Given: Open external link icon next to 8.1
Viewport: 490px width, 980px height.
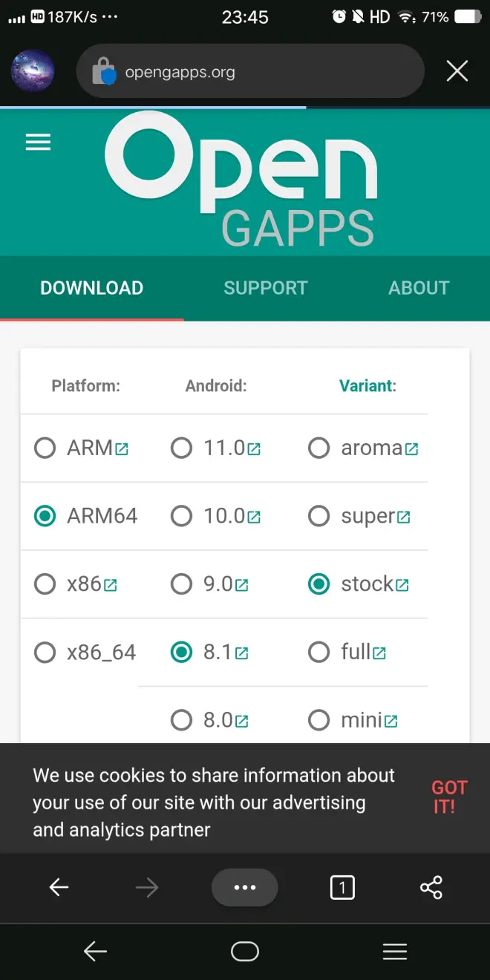Looking at the screenshot, I should coord(242,653).
